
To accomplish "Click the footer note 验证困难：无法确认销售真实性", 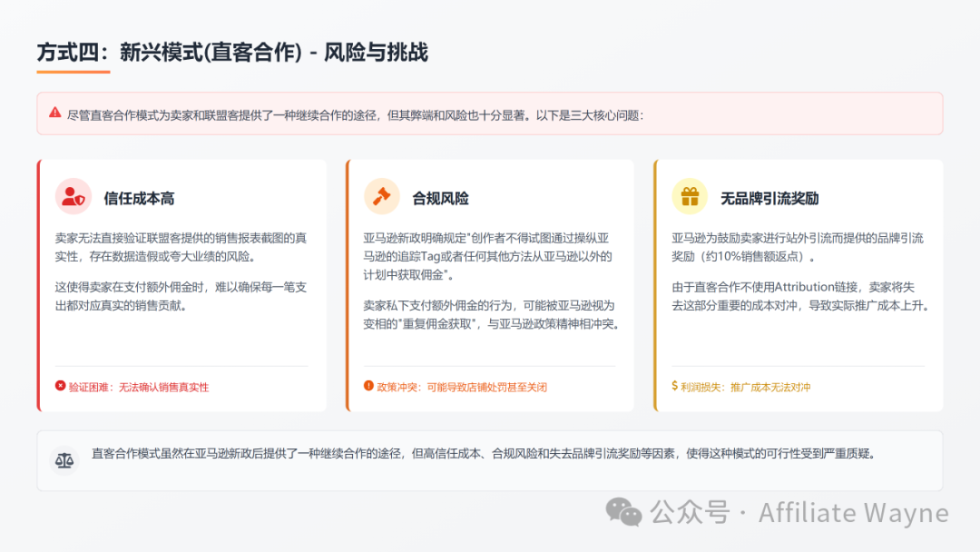I will pyautogui.click(x=139, y=387).
